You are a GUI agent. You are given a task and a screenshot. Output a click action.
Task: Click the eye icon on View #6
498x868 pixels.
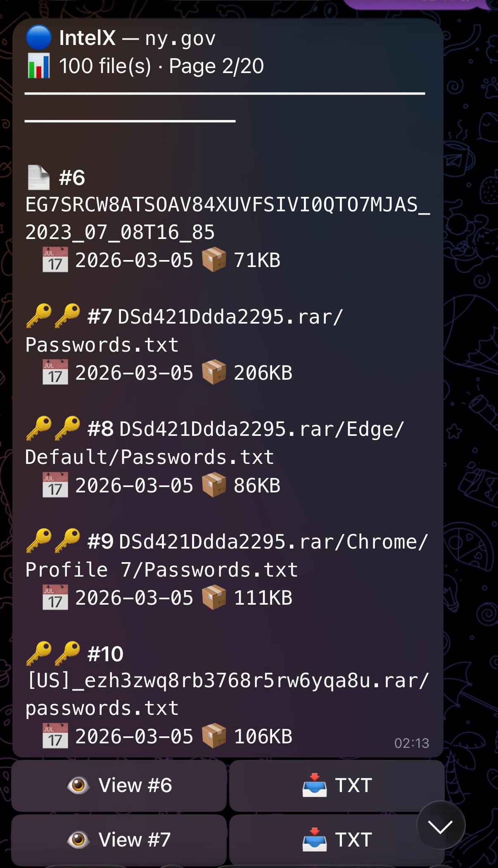(x=78, y=785)
